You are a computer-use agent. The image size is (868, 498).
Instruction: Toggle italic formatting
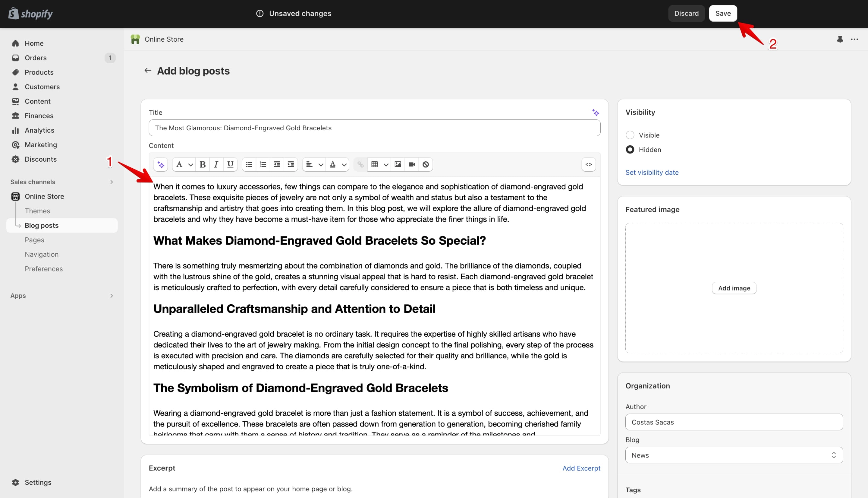[x=216, y=164]
